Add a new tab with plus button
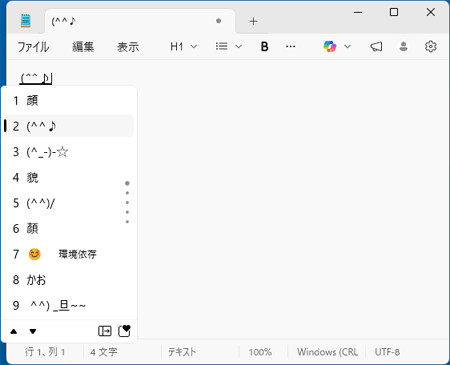The width and height of the screenshot is (450, 365). (253, 21)
